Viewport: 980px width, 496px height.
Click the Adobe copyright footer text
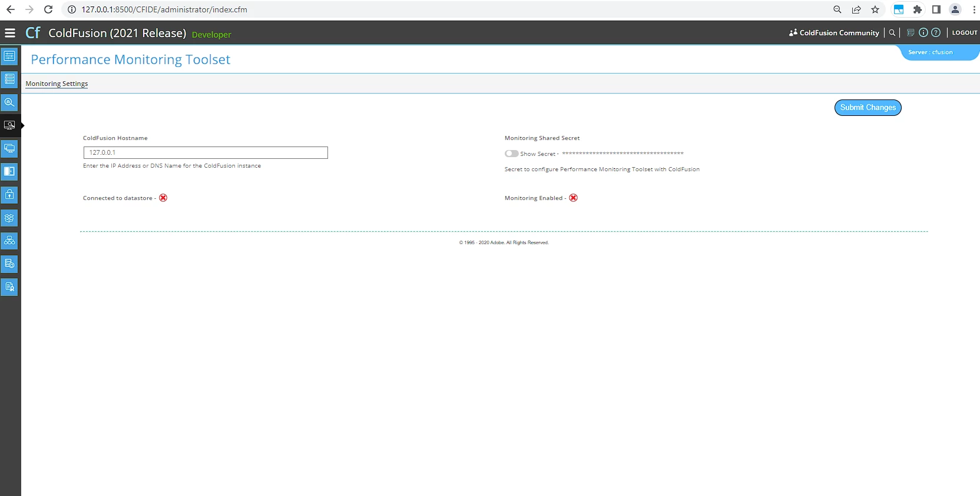click(x=504, y=242)
